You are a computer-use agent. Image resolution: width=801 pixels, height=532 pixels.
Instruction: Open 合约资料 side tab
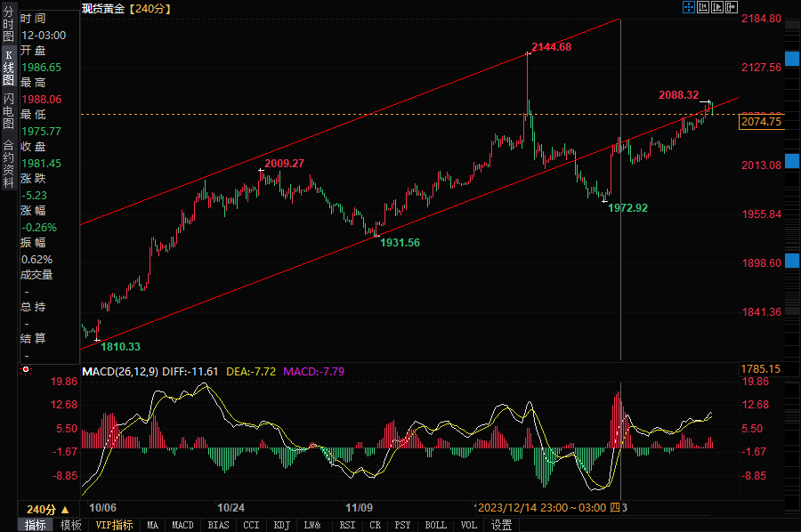[8, 164]
